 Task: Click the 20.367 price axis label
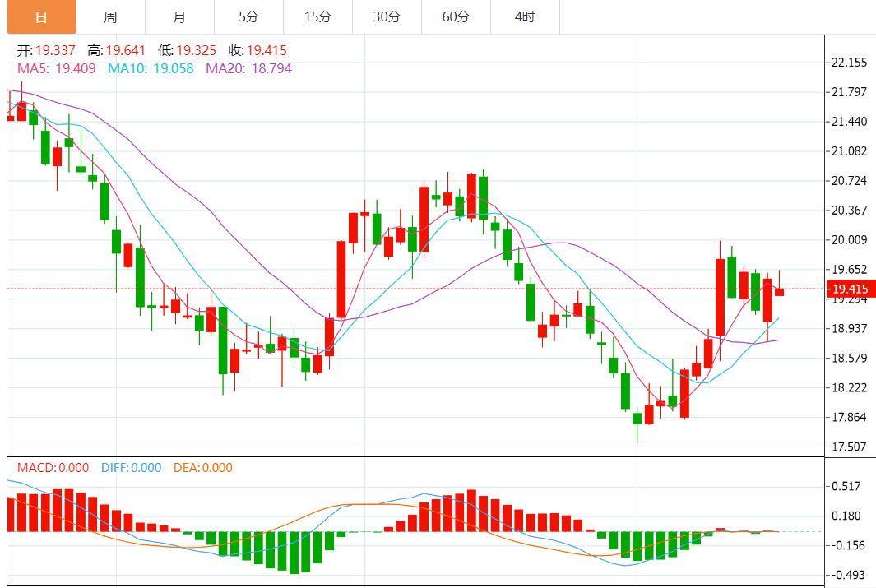coord(849,211)
